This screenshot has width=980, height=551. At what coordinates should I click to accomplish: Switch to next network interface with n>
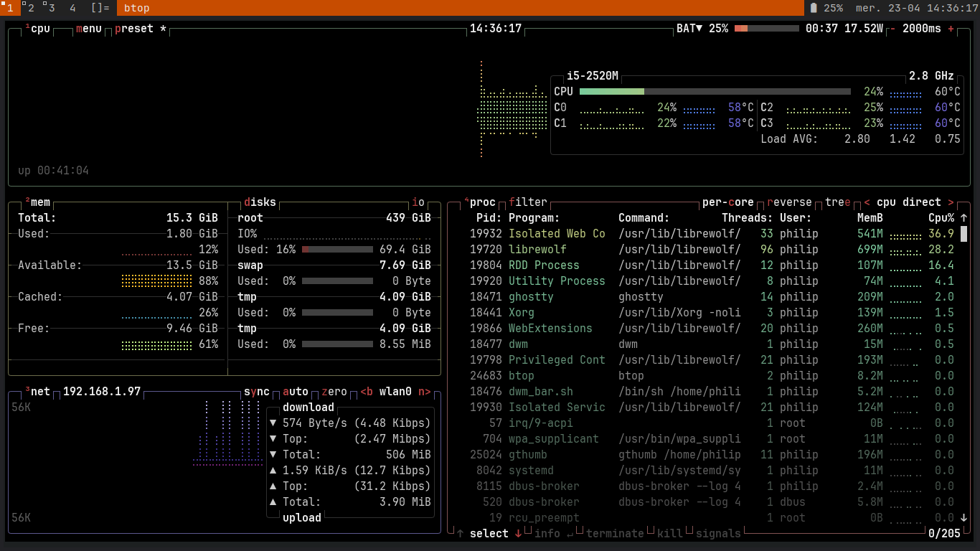point(425,392)
